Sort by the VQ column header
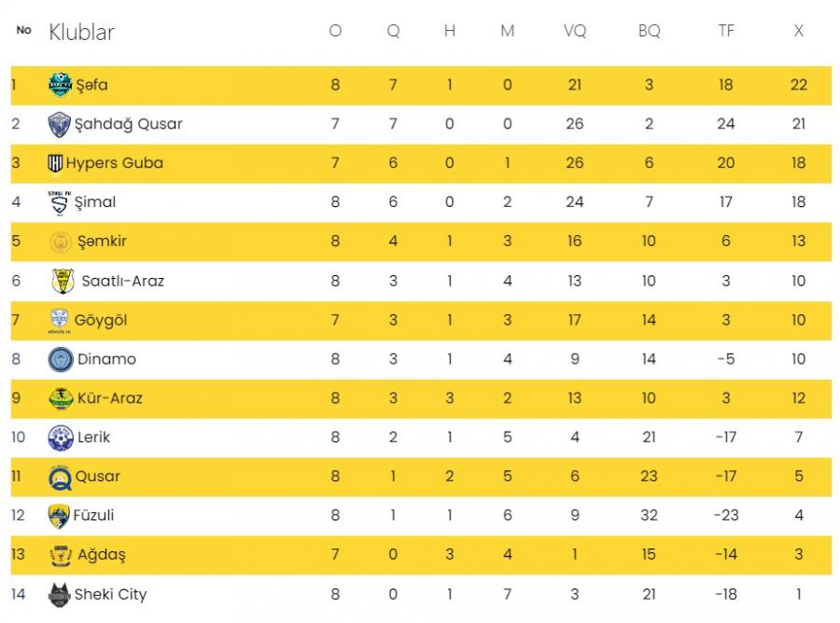This screenshot has height=623, width=840. [x=575, y=31]
